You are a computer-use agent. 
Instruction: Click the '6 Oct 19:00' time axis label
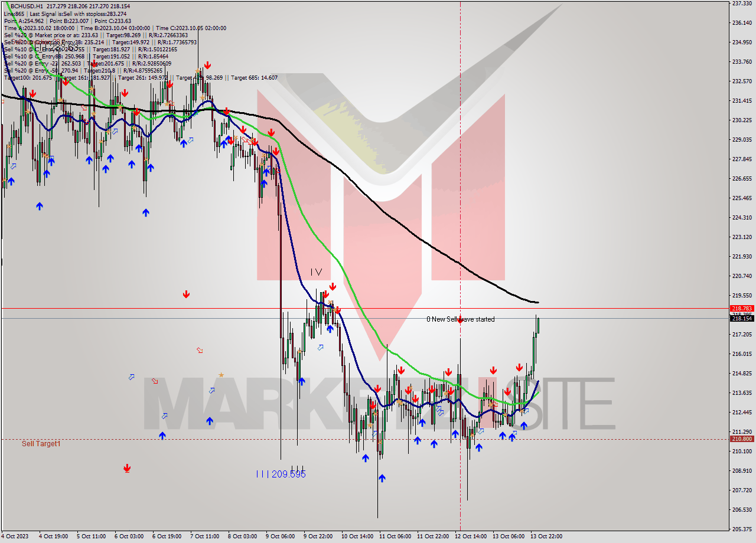(x=167, y=537)
